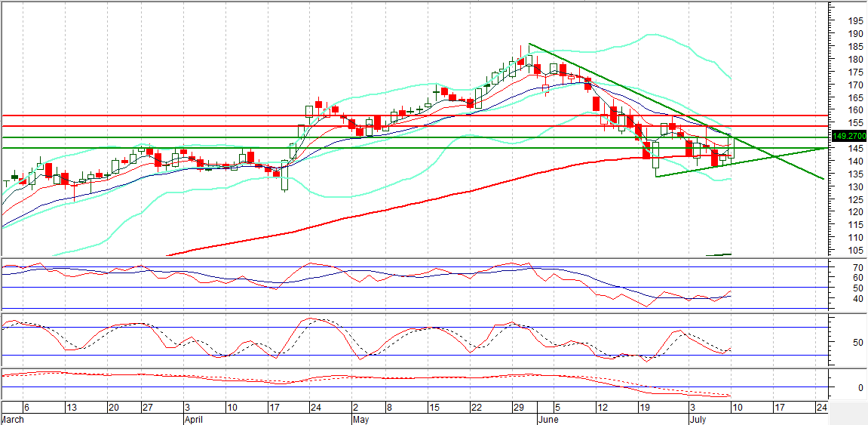Click the date label 2 in May
This screenshot has width=868, height=425.
pos(356,408)
